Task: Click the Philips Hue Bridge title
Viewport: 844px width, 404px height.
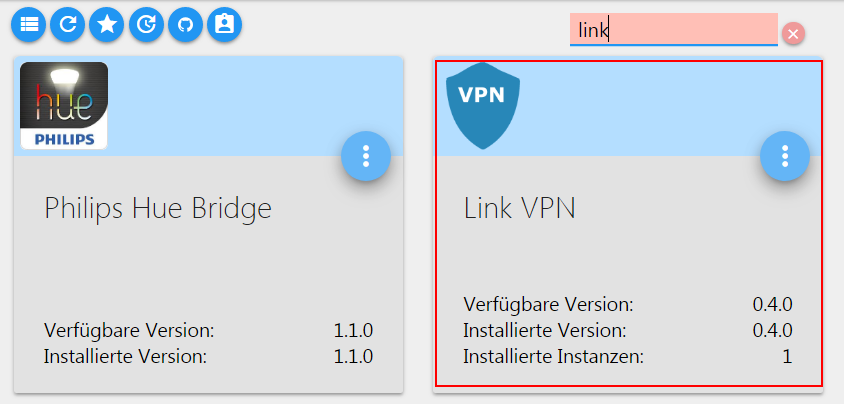Action: click(x=158, y=208)
